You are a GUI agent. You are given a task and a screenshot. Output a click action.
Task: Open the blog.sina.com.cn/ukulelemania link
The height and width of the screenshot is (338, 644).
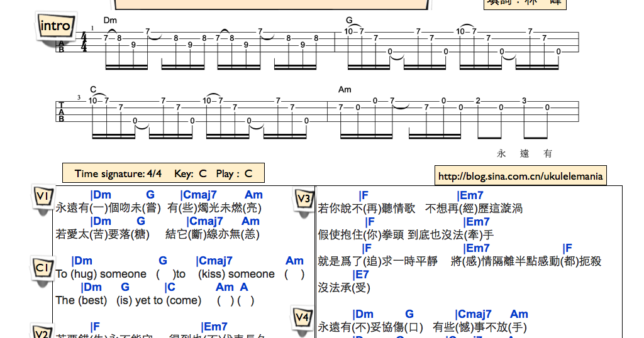(520, 177)
